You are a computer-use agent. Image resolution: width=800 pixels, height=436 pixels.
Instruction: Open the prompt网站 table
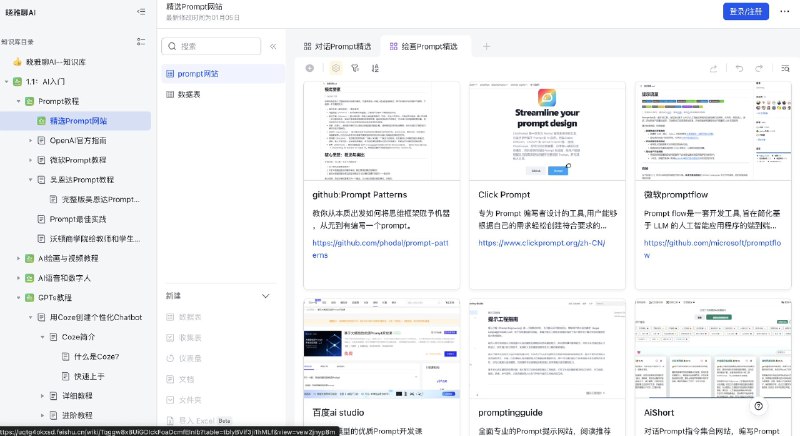(x=222, y=74)
